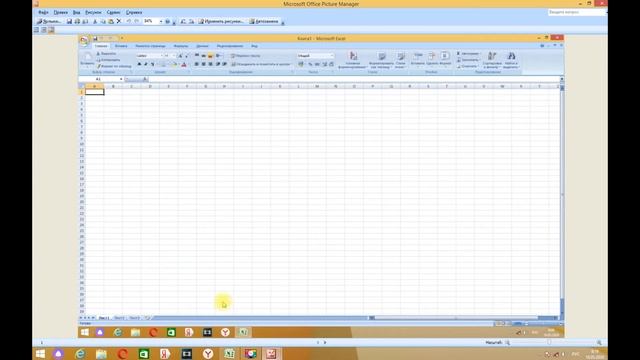Viewport: 640px width, 360px height.
Task: Switch to Filmstrip view in Picture Manager
Action: coord(44,30)
